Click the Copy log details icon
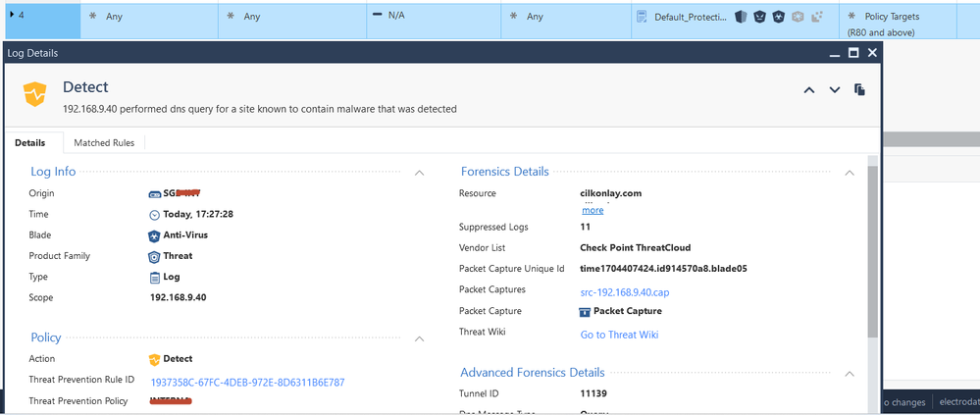Viewport: 980px width, 415px height. coord(859,89)
